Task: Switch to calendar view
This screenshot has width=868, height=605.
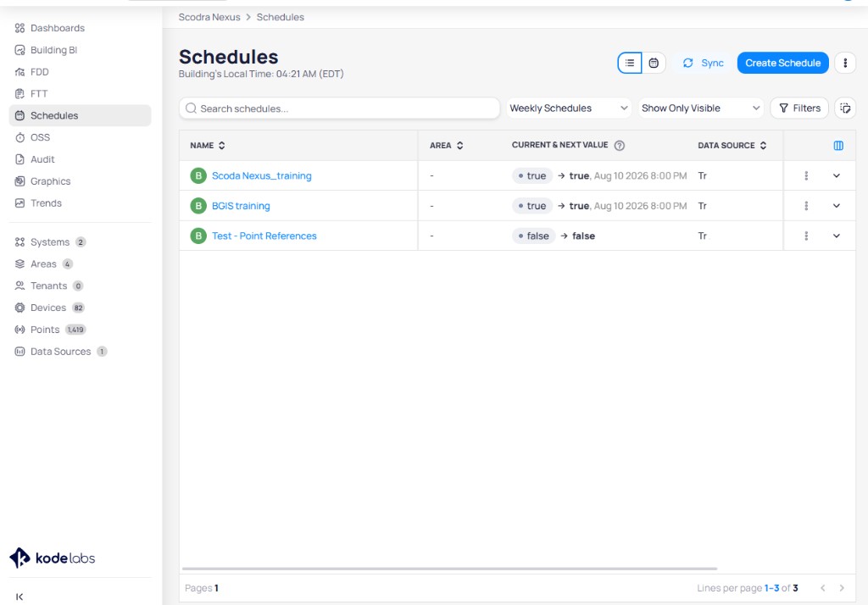Action: coord(654,63)
